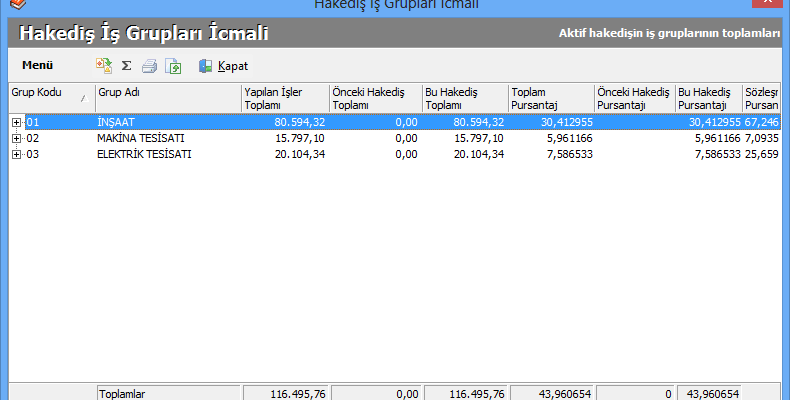Expand group 02 MAKİNA TESİSATI
Viewport: 790px width, 400px height.
click(x=16, y=138)
